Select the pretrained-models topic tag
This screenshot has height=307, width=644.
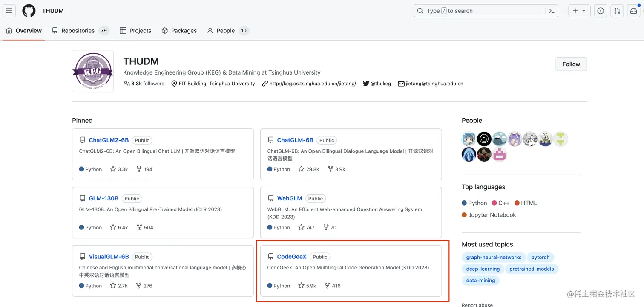pos(532,269)
